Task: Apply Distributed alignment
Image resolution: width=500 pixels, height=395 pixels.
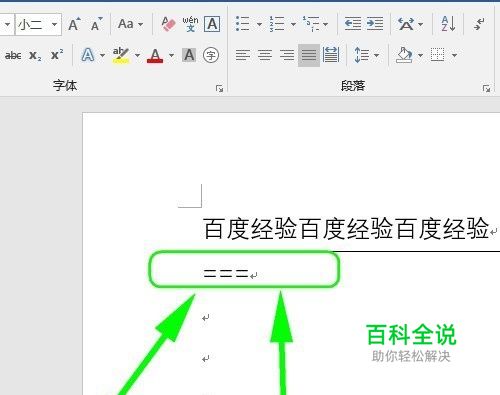Action: (331, 55)
